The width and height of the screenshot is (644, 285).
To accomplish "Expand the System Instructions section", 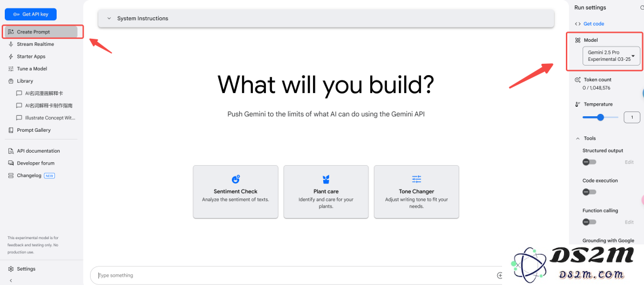I will point(326,18).
